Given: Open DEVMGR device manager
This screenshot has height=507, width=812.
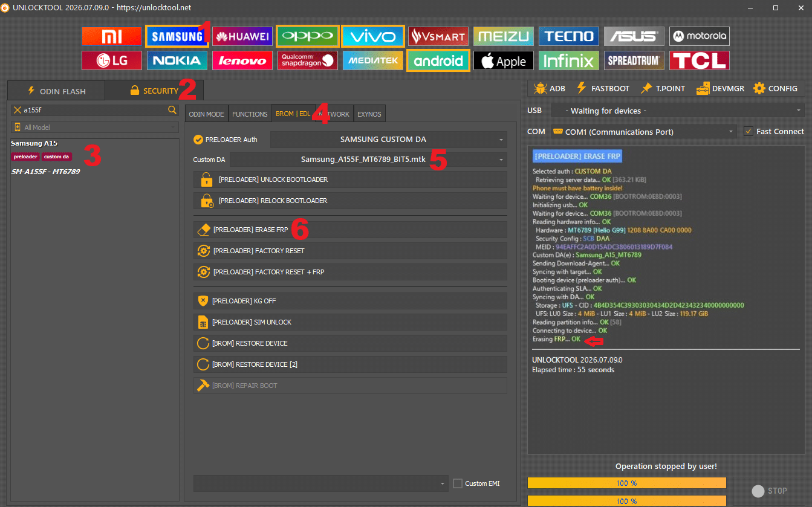Looking at the screenshot, I should click(x=720, y=88).
